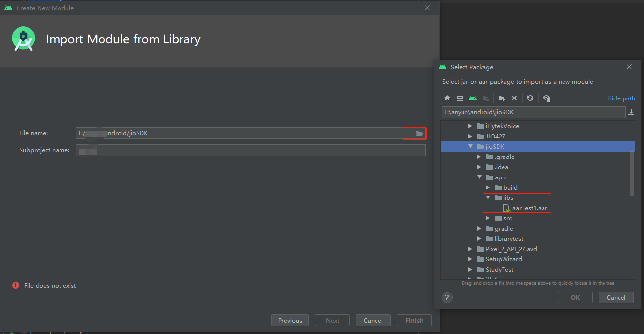644x334 pixels.
Task: Click the disabled module directory icon
Action: tap(485, 98)
